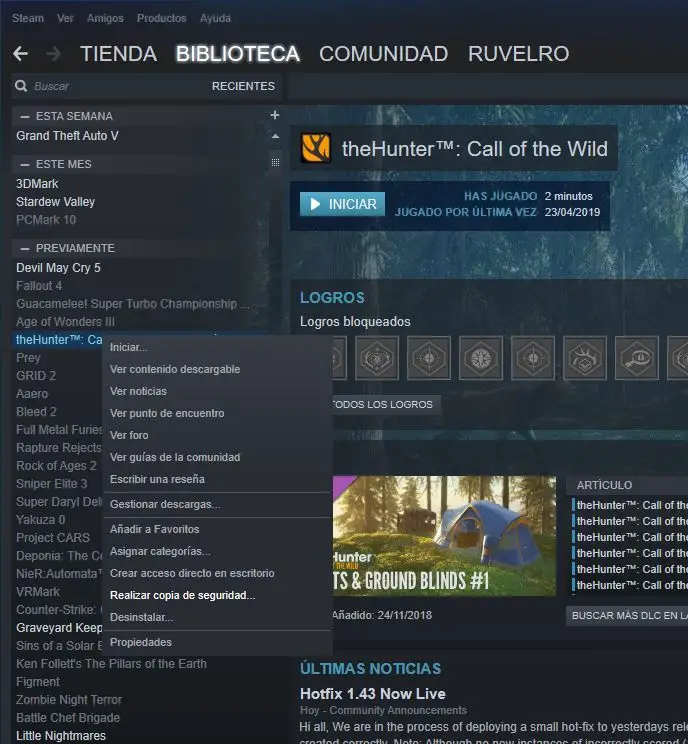Viewport: 688px width, 744px height.
Task: Open the Amigos menu
Action: point(105,18)
